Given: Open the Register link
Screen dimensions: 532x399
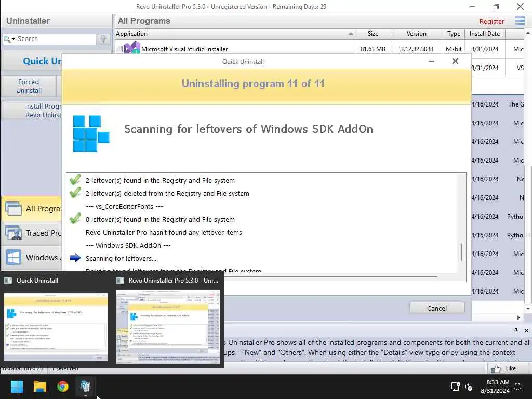Looking at the screenshot, I should (491, 21).
